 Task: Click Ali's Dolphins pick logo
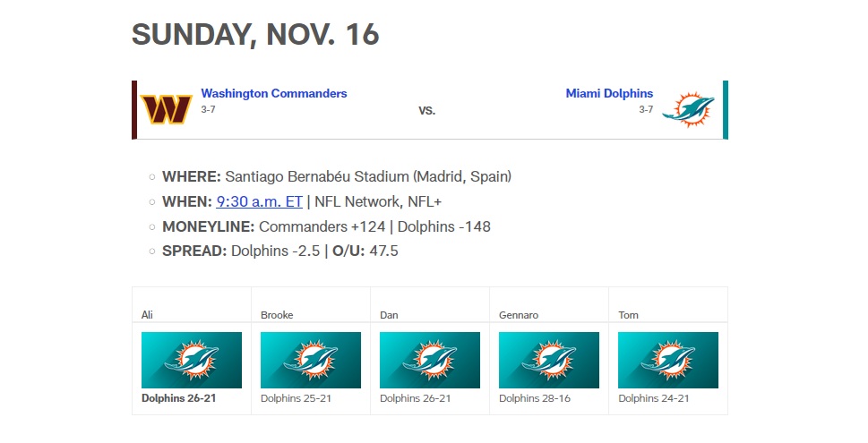coord(192,360)
